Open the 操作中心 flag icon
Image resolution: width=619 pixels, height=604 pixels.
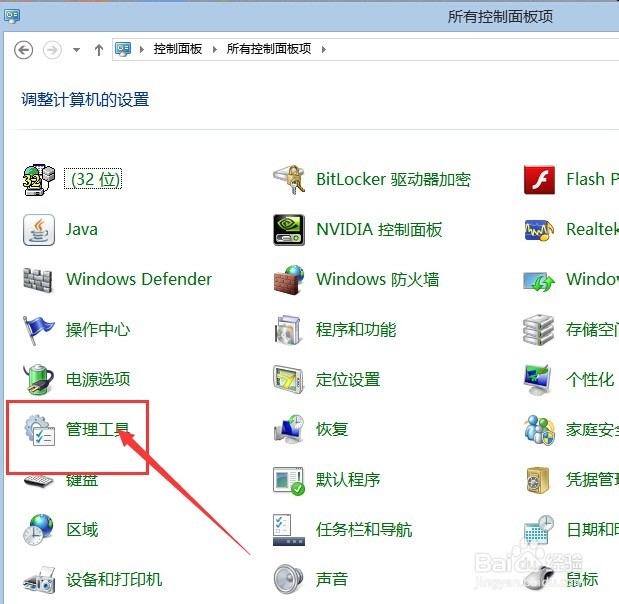tap(39, 330)
